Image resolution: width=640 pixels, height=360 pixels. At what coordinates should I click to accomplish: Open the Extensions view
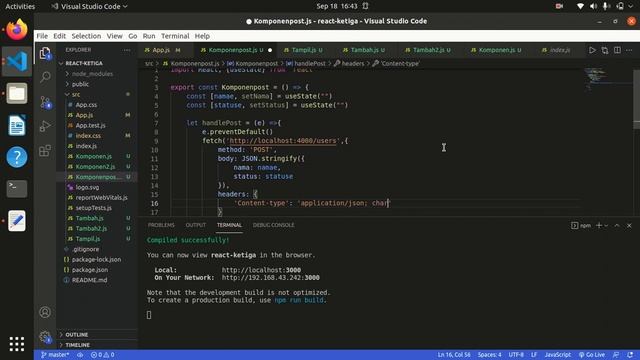click(45, 151)
